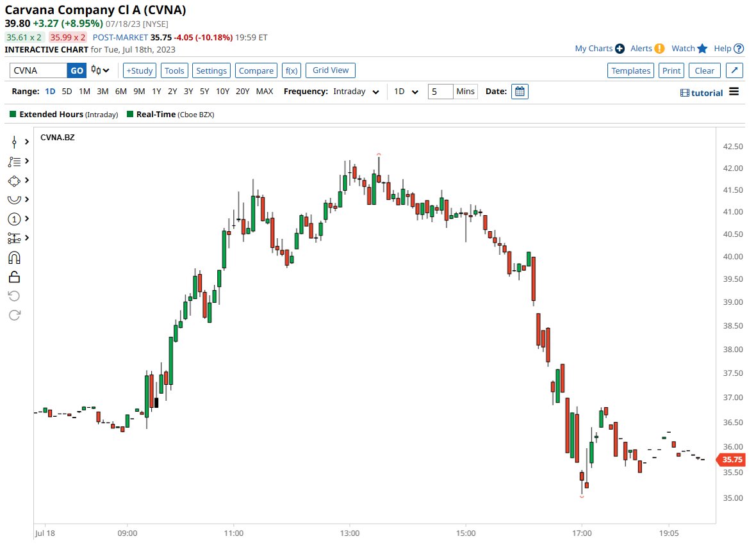Image resolution: width=756 pixels, height=550 pixels.
Task: Open the hamburger menu next to tutorial
Action: coord(734,92)
